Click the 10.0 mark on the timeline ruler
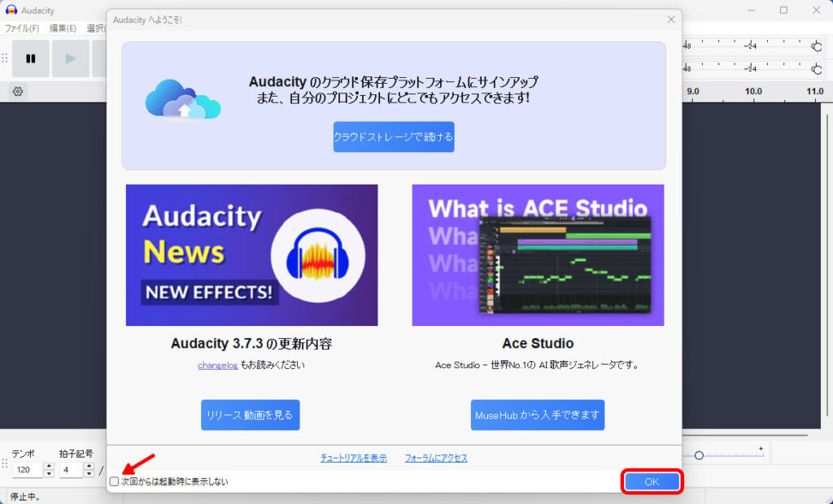Screen dimensions: 833x504 [x=753, y=91]
